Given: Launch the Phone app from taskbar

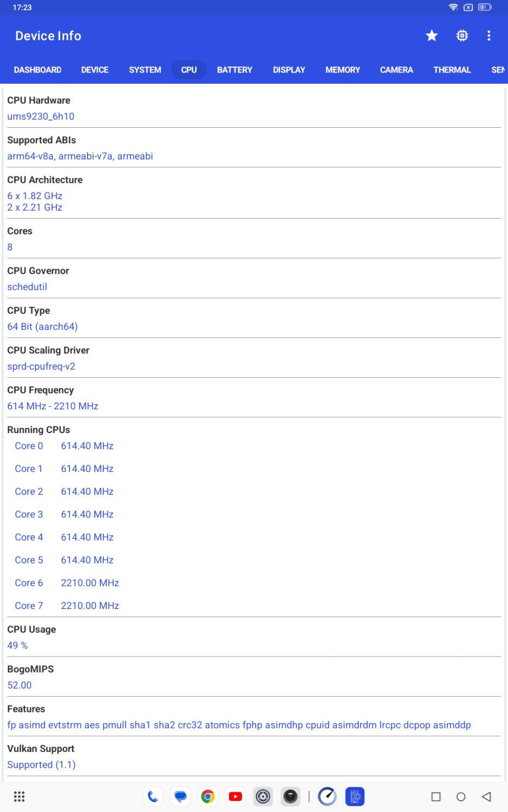Looking at the screenshot, I should point(153,796).
